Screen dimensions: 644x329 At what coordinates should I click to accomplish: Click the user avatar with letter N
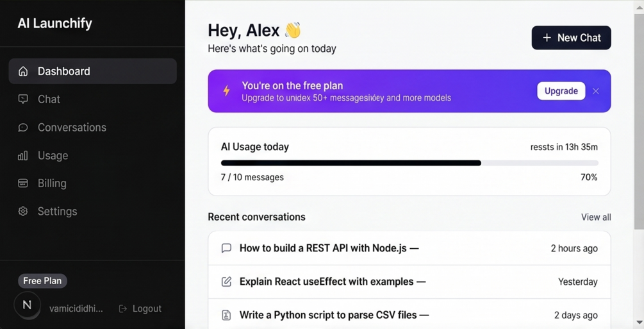coord(27,305)
